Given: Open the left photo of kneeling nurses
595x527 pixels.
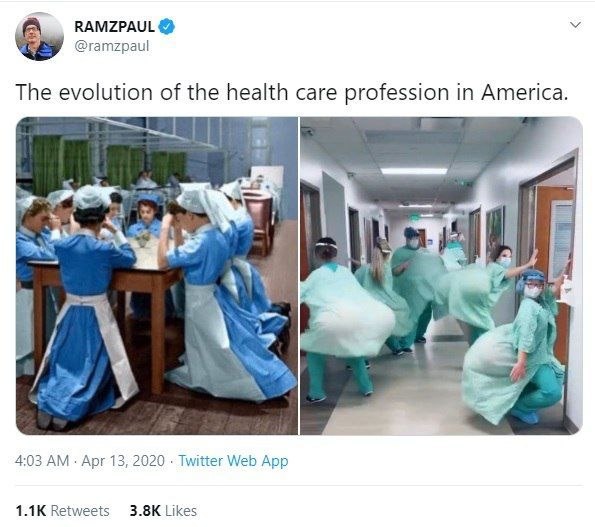Looking at the screenshot, I should [x=157, y=276].
